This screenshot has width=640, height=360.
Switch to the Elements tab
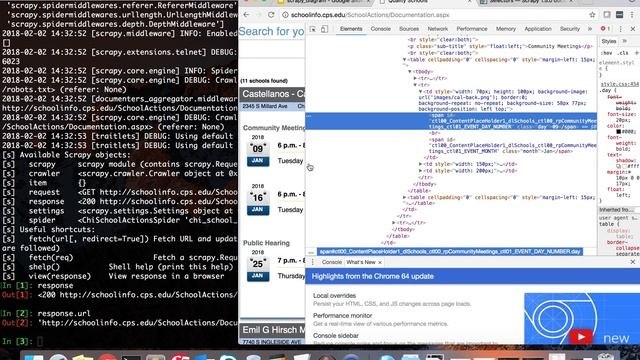351,29
